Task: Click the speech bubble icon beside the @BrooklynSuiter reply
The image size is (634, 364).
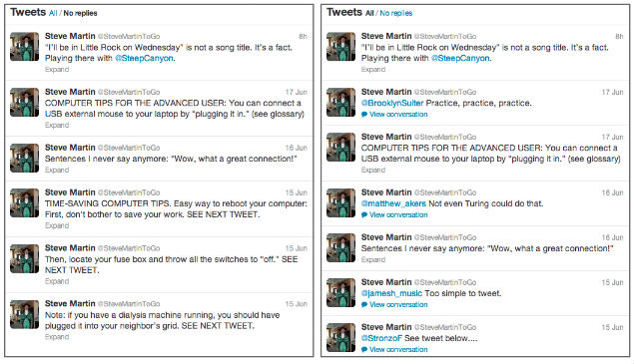Action: pyautogui.click(x=364, y=115)
